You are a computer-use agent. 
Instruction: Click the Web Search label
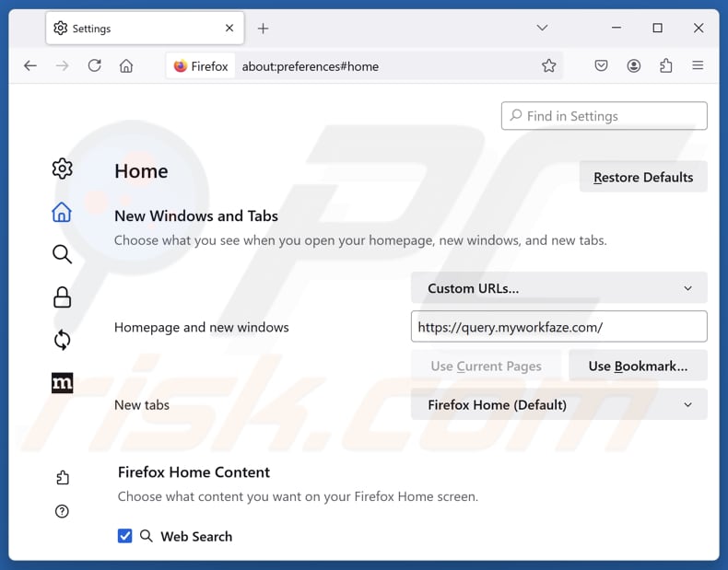[x=196, y=537]
